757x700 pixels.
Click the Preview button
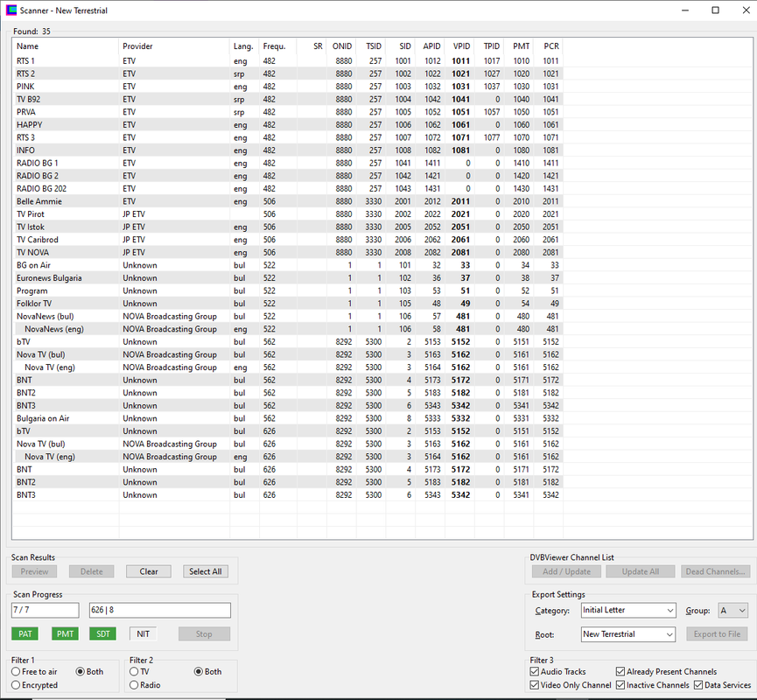(x=34, y=571)
